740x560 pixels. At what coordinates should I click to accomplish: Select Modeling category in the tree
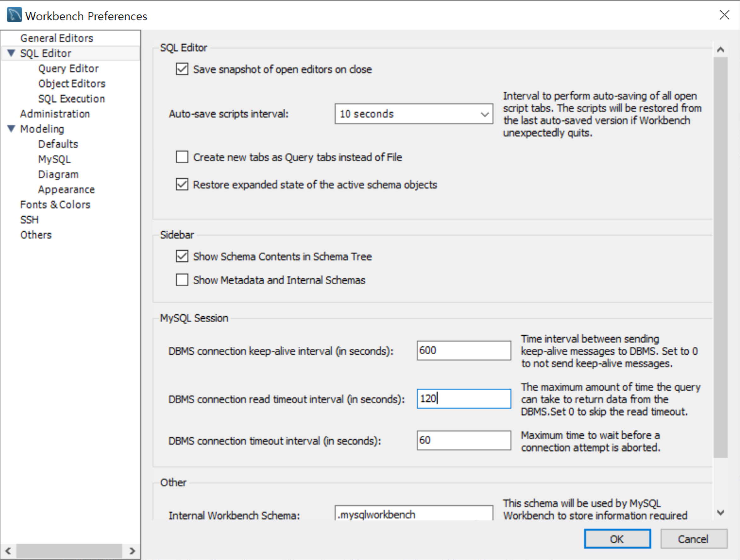[42, 129]
